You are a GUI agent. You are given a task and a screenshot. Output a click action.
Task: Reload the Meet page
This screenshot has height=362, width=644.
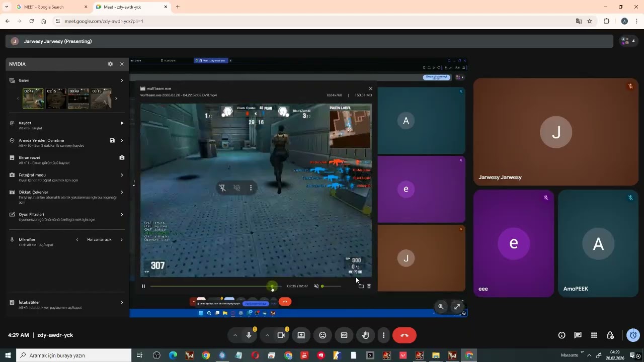coord(31,21)
